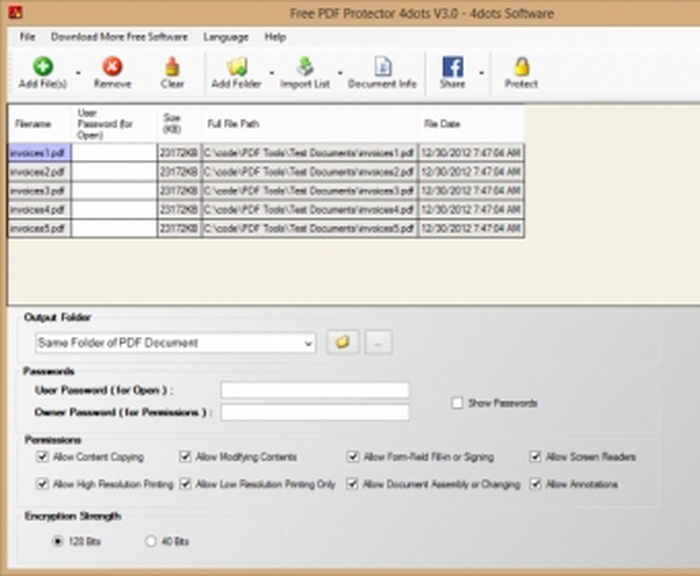700x576 pixels.
Task: Click the Size (KB) column header
Action: pos(179,124)
